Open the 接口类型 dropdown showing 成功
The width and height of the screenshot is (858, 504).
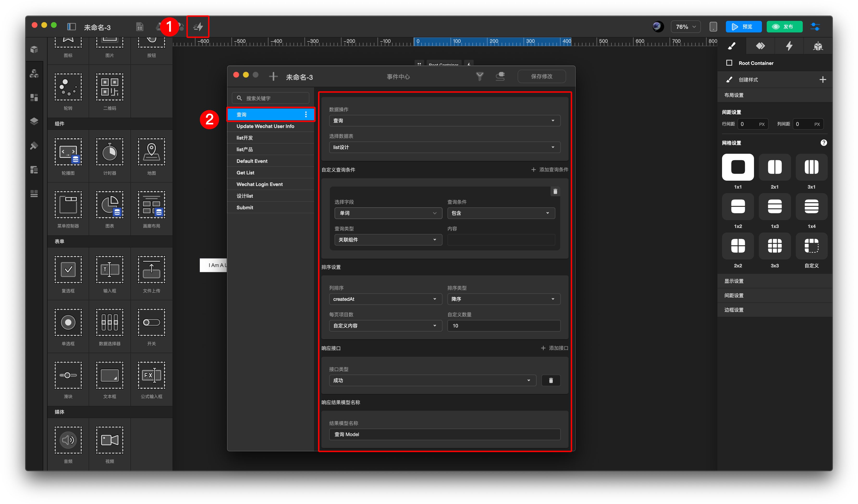coord(432,380)
